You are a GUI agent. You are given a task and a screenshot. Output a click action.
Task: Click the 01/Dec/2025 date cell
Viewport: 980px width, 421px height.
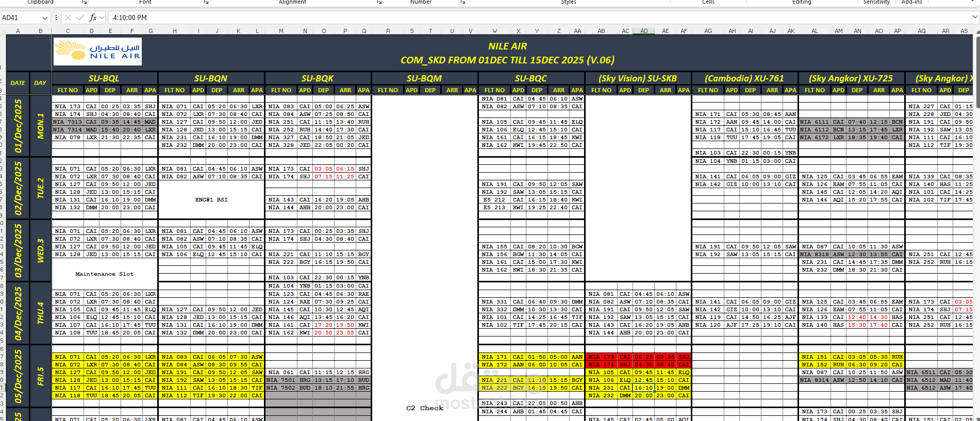[18, 126]
